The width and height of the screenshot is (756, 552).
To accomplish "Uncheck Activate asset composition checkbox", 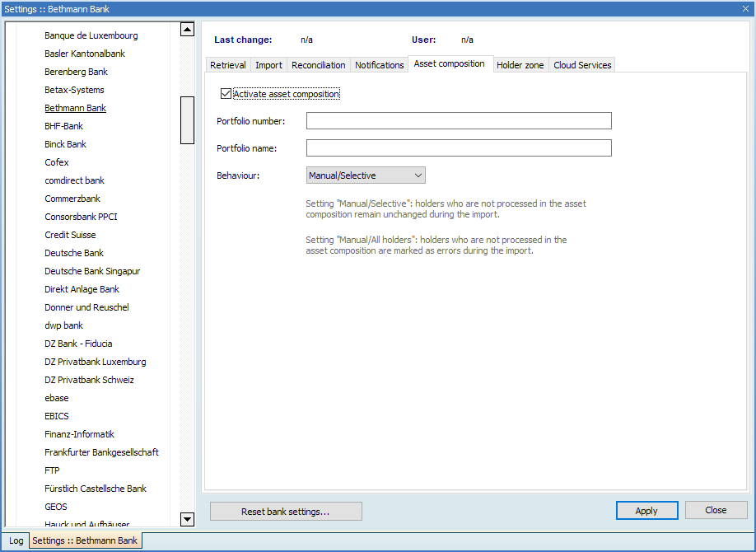I will point(226,95).
